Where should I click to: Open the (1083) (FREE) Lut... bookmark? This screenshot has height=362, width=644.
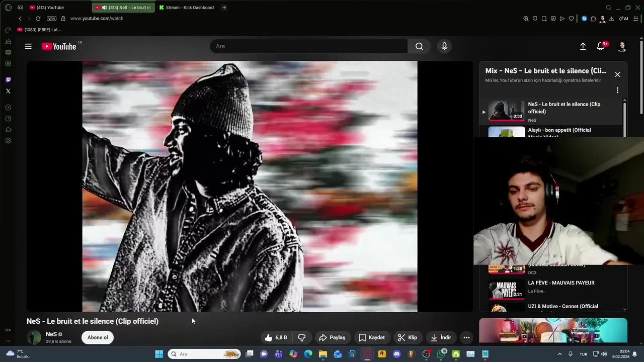tap(39, 30)
